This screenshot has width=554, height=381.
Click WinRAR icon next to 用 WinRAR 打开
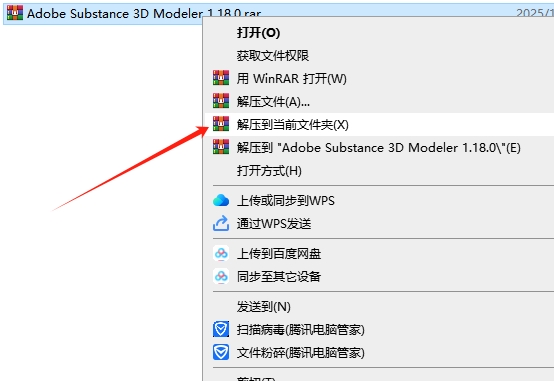click(221, 78)
